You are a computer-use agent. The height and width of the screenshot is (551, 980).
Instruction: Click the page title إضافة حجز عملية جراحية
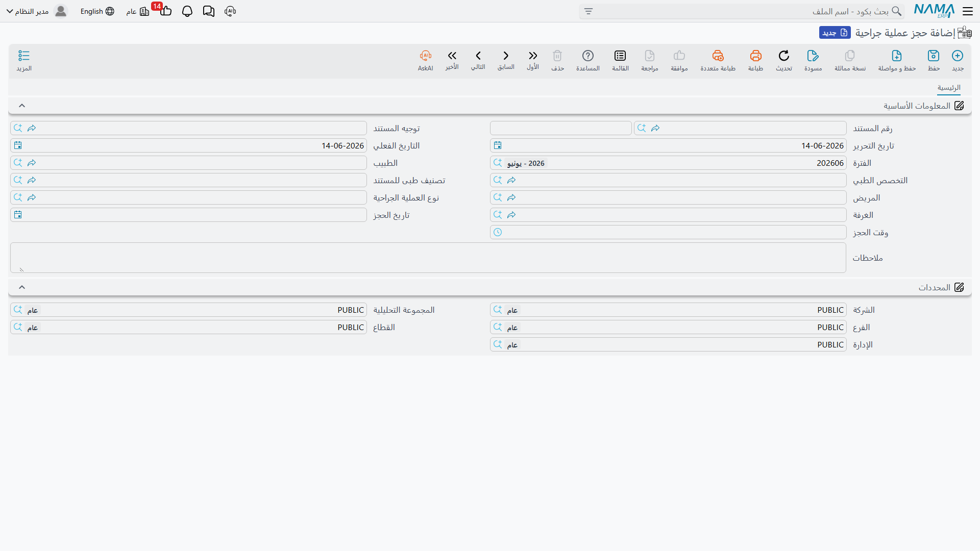coord(905,33)
